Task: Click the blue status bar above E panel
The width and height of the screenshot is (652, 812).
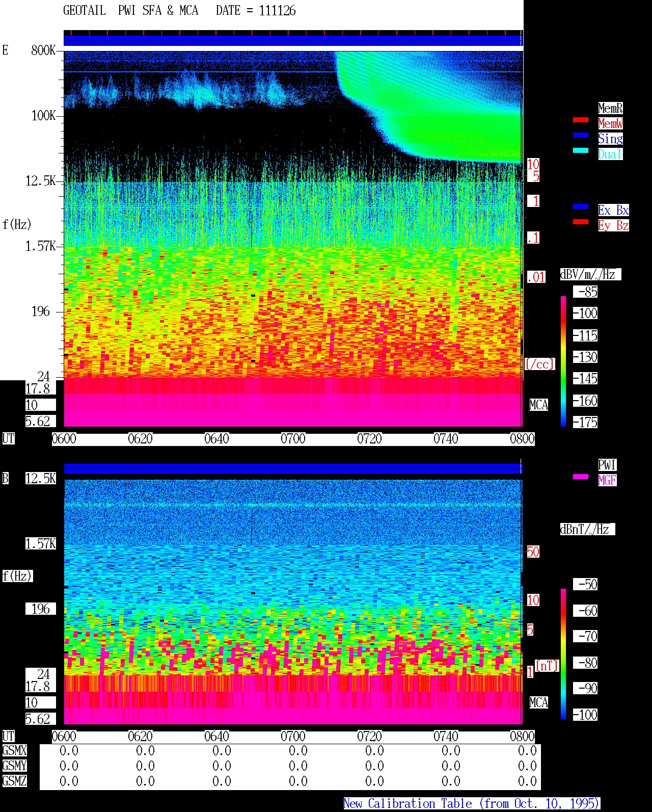Action: (x=293, y=40)
